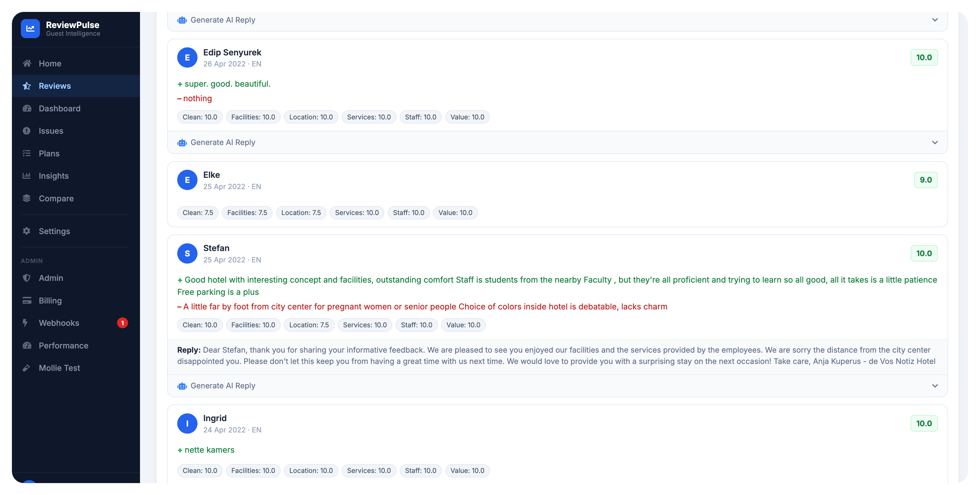Click the Admin shield icon
The image size is (980, 495).
(27, 278)
